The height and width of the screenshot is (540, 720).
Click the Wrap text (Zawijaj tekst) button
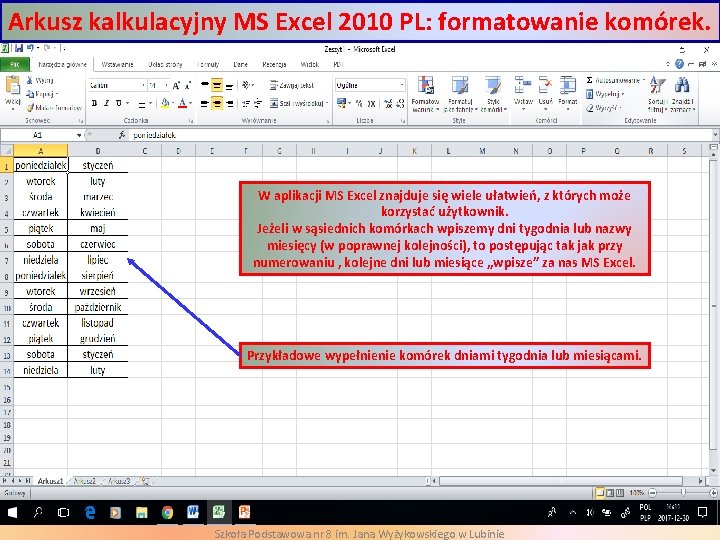tap(292, 85)
